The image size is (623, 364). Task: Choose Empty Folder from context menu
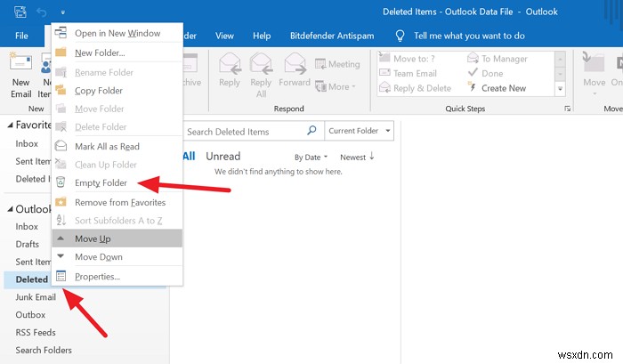tap(117, 182)
